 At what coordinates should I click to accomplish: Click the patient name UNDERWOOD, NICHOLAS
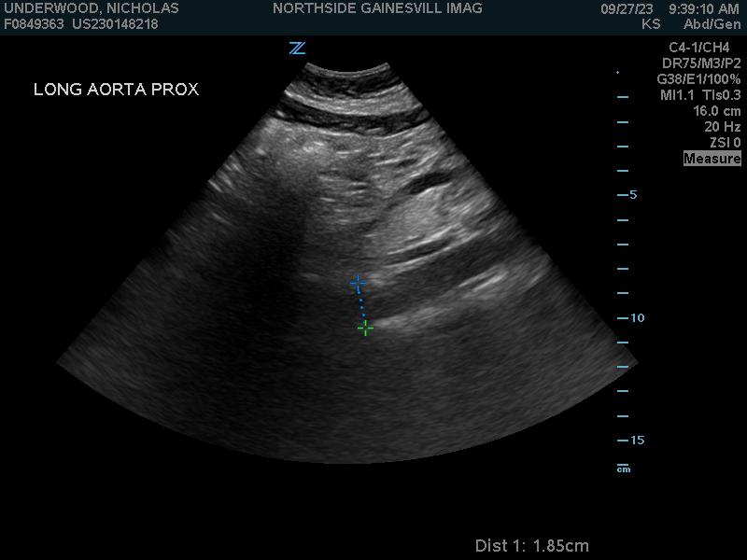tap(92, 8)
